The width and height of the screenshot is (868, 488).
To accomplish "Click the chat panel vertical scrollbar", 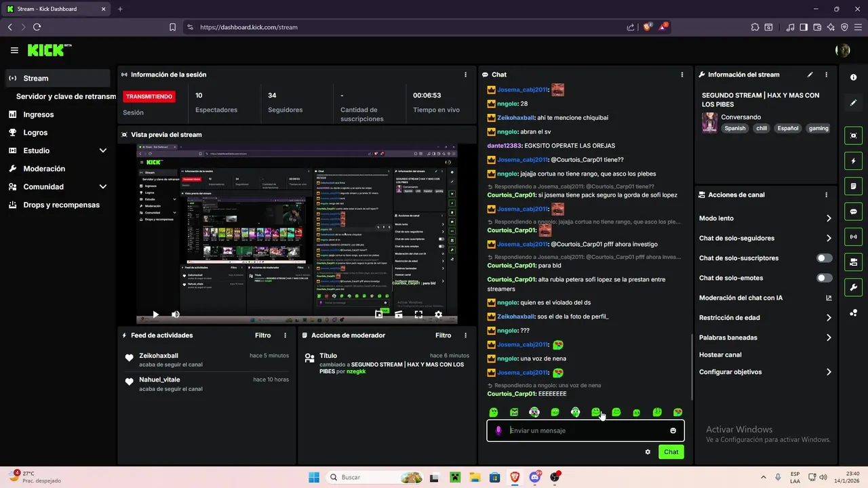I will point(692,366).
